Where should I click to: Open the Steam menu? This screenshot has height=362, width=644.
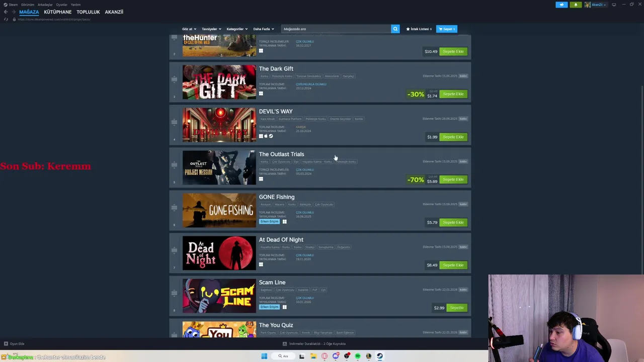[x=11, y=5]
